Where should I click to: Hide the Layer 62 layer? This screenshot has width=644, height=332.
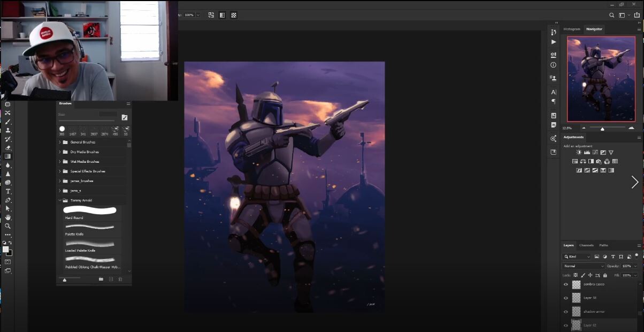[x=566, y=325]
